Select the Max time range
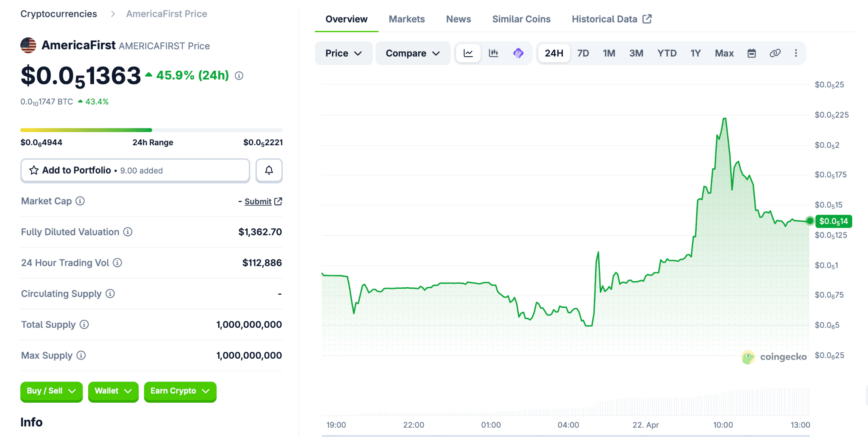This screenshot has width=868, height=437. (724, 53)
